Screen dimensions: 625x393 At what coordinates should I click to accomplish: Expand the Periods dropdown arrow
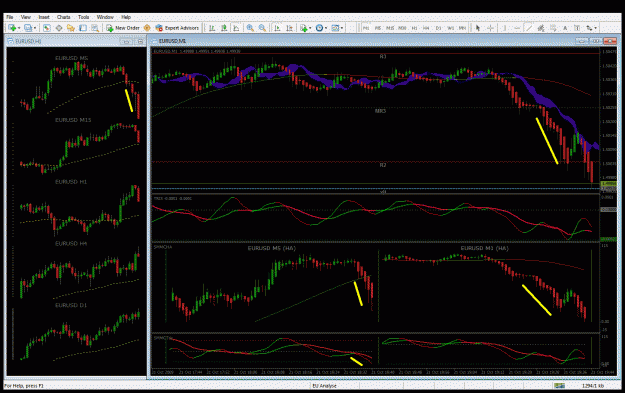[326, 28]
